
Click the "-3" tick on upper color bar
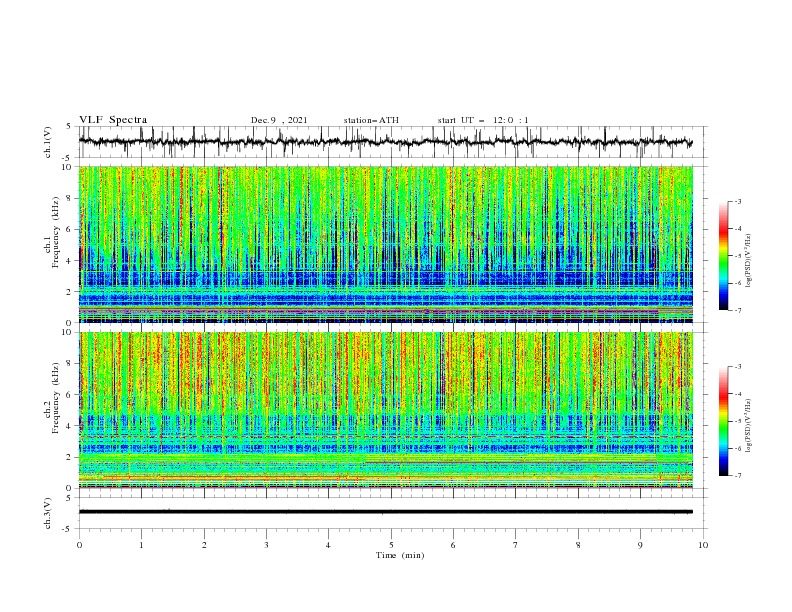737,201
